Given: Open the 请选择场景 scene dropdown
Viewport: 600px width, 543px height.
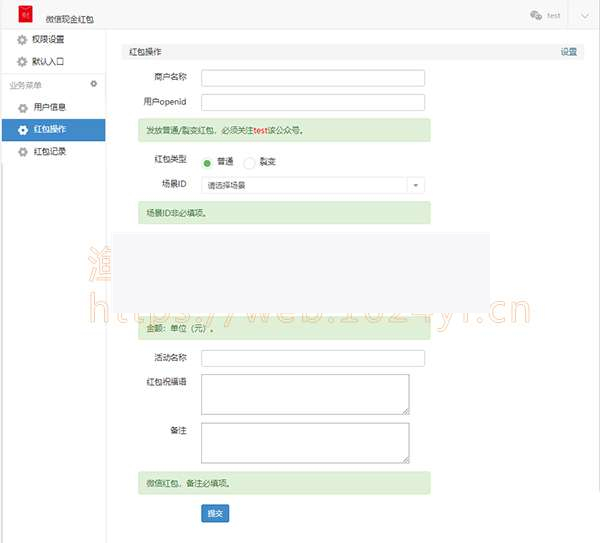Looking at the screenshot, I should coord(313,185).
